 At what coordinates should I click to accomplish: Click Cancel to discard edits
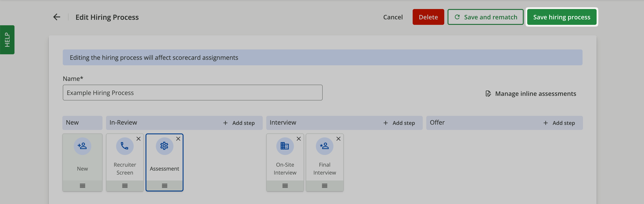[393, 17]
